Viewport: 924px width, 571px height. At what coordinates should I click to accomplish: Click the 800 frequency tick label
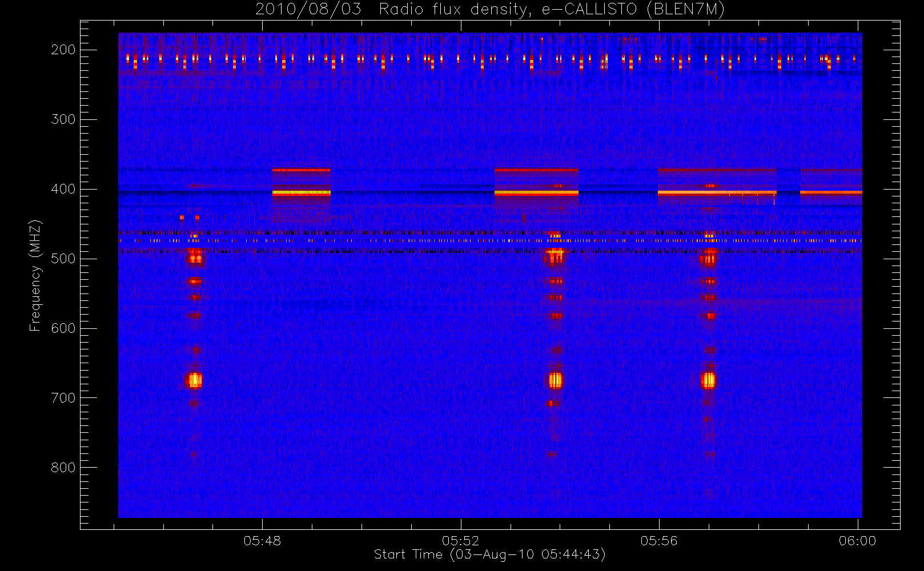point(63,468)
